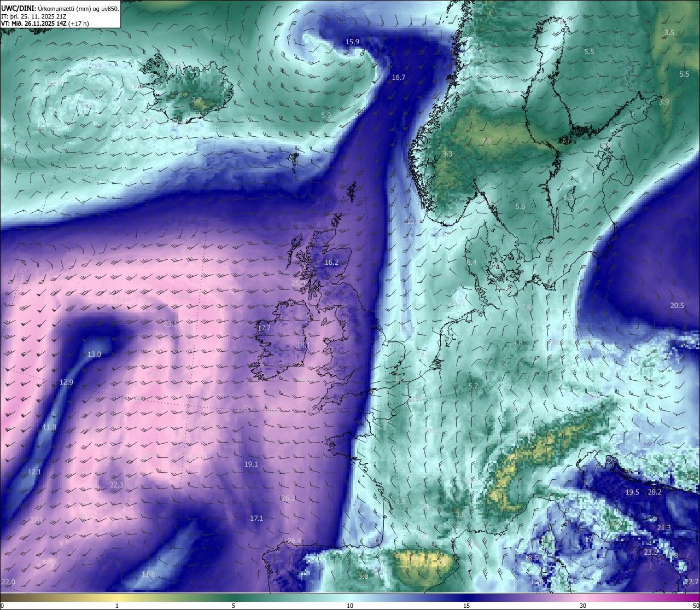The image size is (700, 610).
Task: Click the color scale tick labeled 1
Action: tap(117, 606)
